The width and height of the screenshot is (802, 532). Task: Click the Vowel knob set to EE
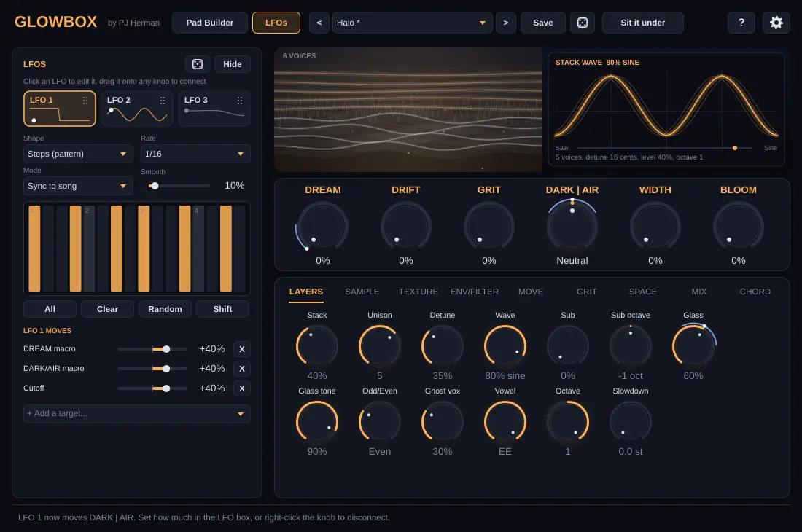[505, 422]
